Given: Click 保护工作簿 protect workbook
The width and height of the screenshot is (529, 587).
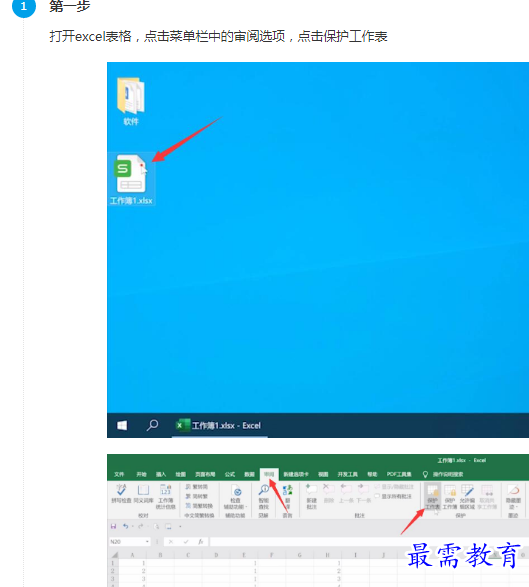Looking at the screenshot, I should pyautogui.click(x=450, y=496).
